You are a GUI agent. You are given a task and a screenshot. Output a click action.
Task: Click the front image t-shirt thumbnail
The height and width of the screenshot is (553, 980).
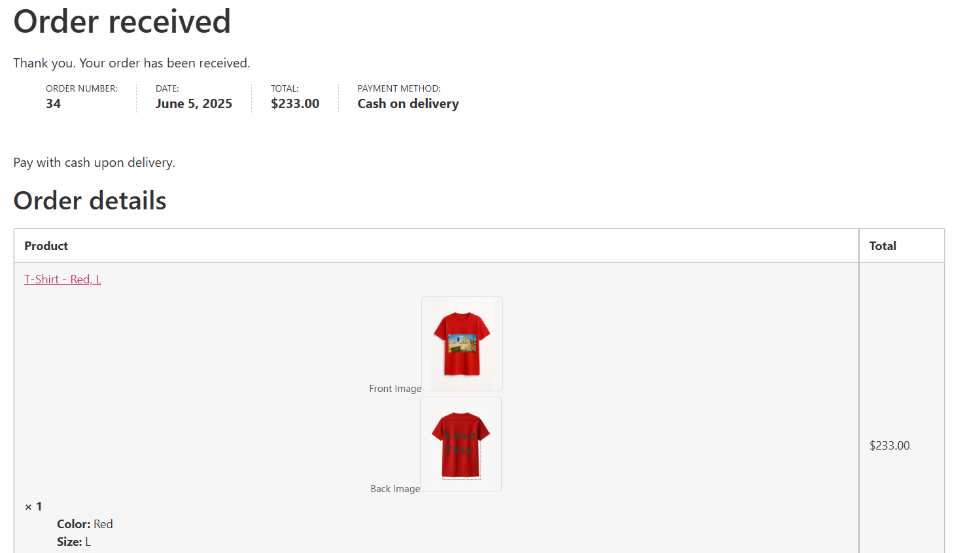(462, 344)
